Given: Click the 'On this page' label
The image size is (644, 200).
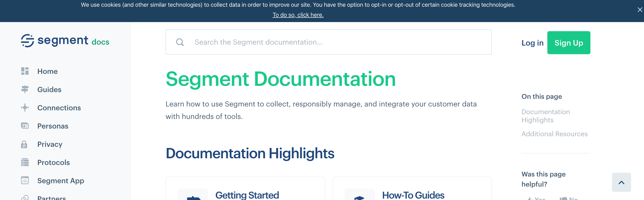Looking at the screenshot, I should tap(542, 96).
